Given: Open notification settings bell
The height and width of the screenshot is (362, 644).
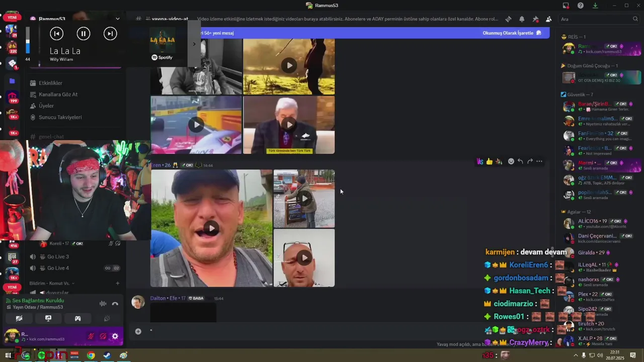Looking at the screenshot, I should click(x=522, y=19).
